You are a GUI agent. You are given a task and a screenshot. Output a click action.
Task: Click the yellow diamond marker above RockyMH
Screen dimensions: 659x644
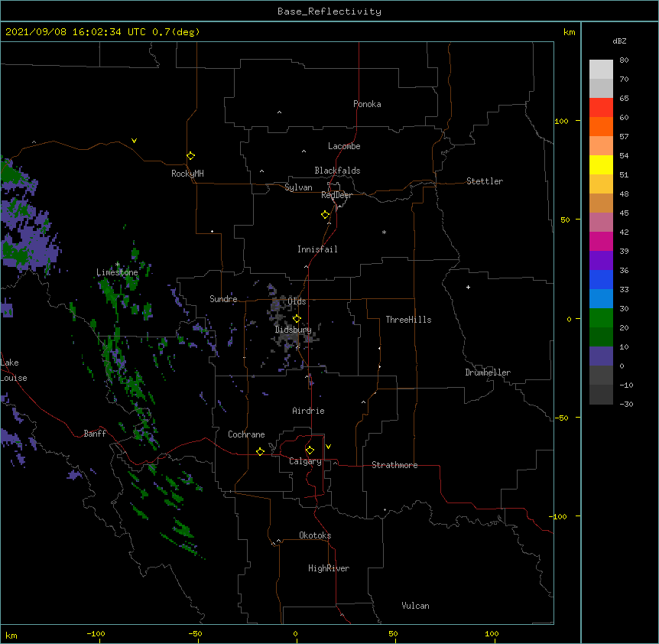point(191,156)
